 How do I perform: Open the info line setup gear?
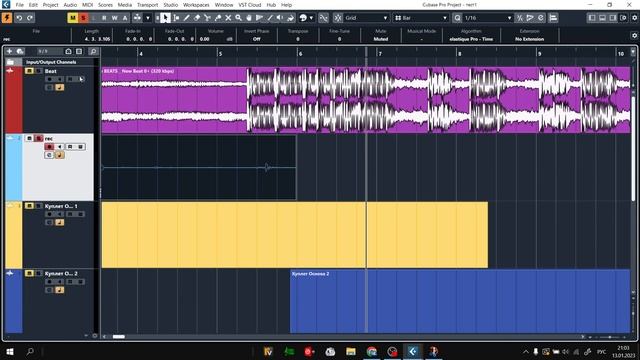point(635,36)
